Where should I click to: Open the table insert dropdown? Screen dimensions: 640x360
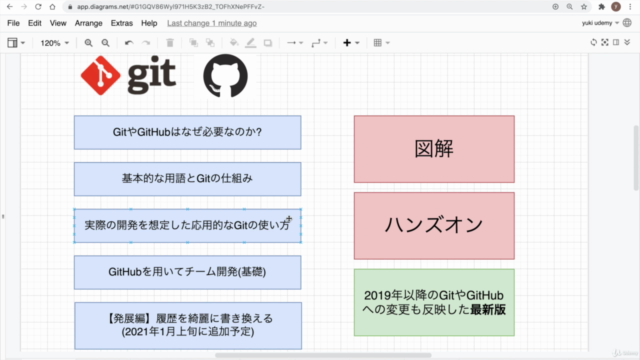[381, 43]
